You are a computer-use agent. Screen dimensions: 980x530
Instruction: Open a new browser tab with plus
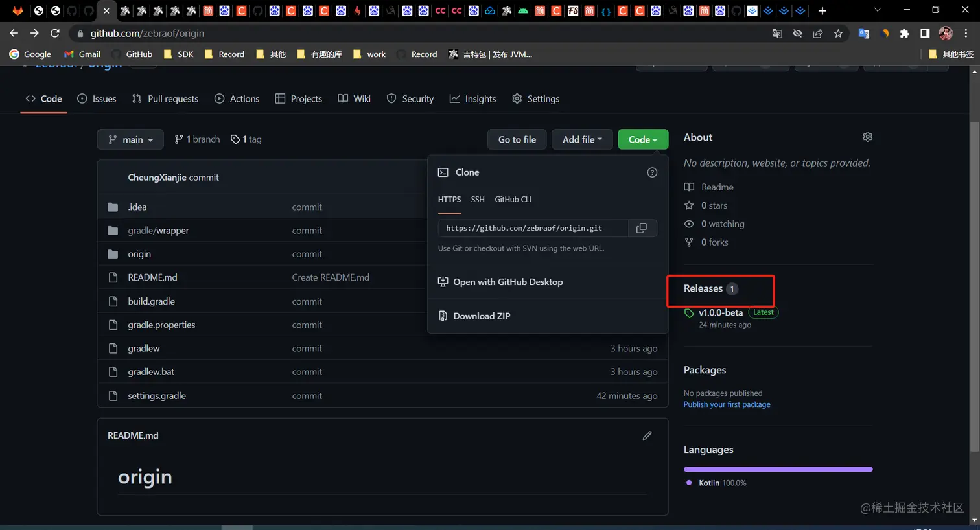pos(822,10)
